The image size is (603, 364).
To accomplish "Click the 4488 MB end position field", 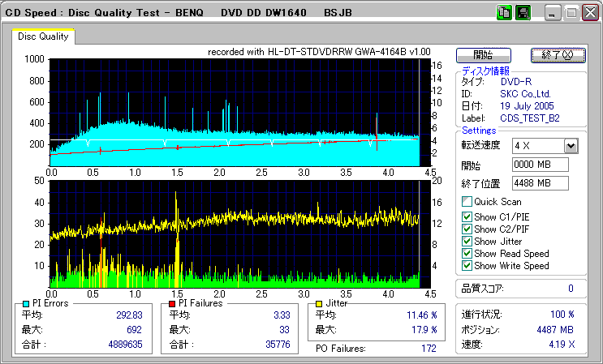I will coord(540,183).
